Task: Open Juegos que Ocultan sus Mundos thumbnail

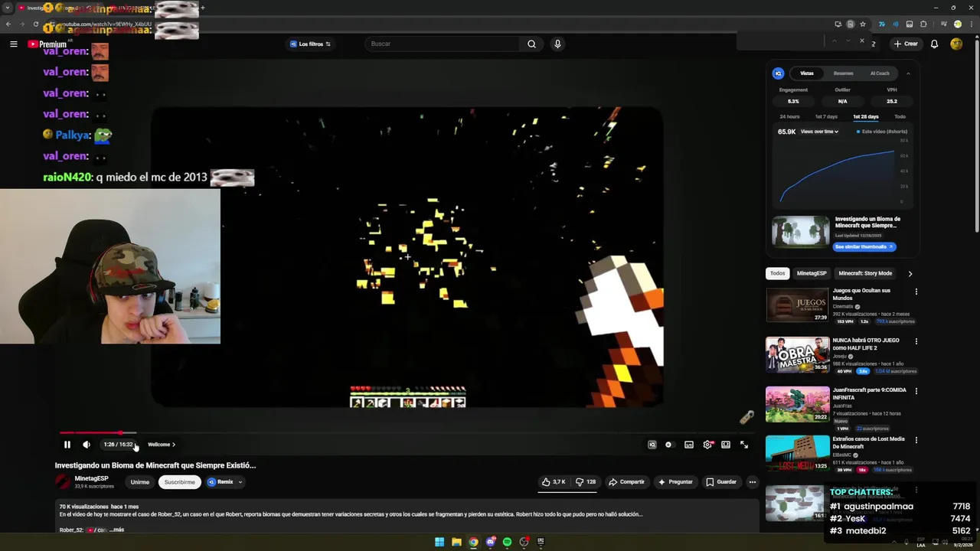Action: 797,305
